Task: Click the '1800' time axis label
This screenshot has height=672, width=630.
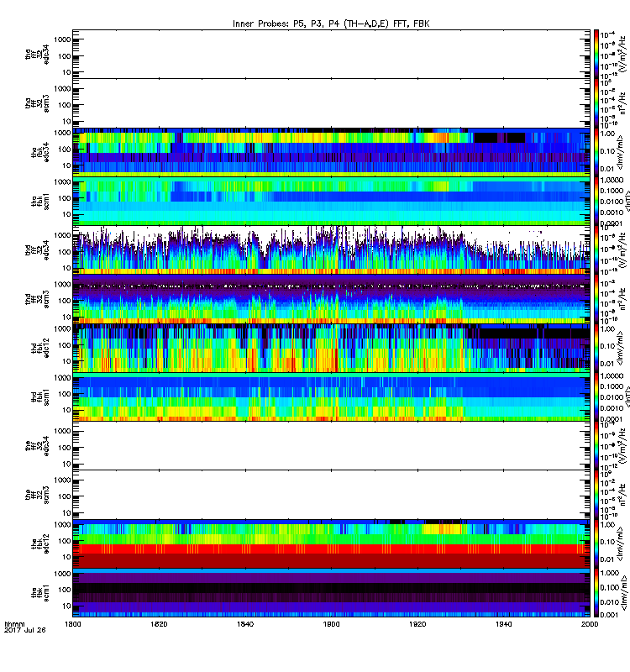Action: click(73, 624)
